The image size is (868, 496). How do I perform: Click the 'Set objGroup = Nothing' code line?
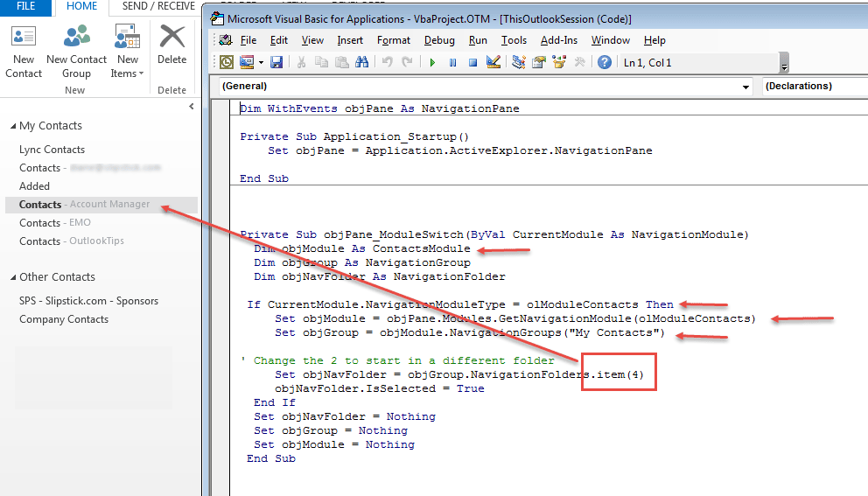click(x=331, y=430)
